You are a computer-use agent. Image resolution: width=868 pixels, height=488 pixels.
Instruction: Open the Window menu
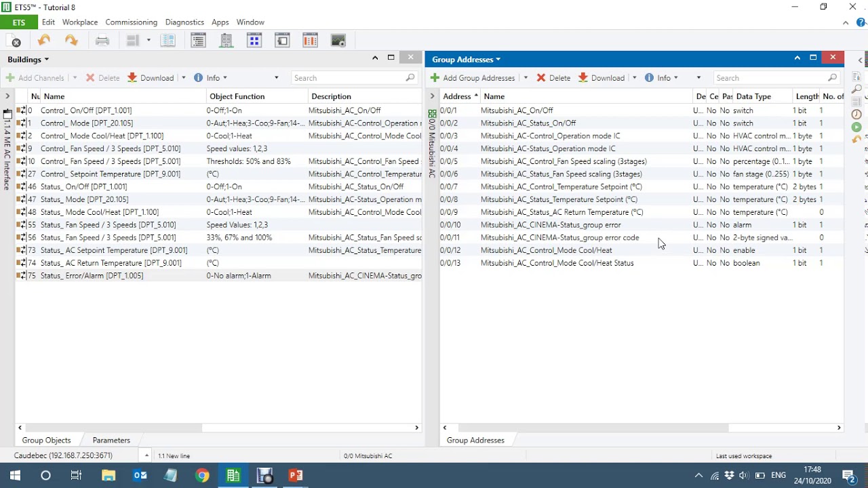click(250, 22)
